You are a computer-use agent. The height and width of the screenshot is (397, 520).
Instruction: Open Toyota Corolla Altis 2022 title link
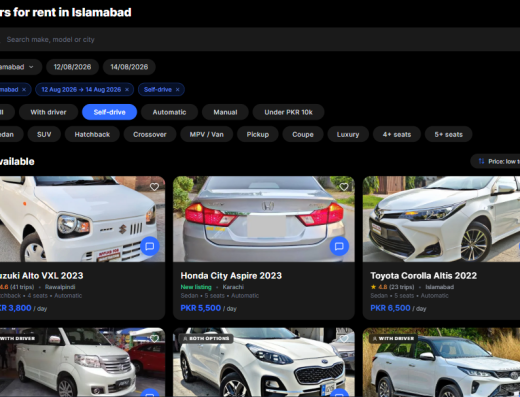click(423, 276)
